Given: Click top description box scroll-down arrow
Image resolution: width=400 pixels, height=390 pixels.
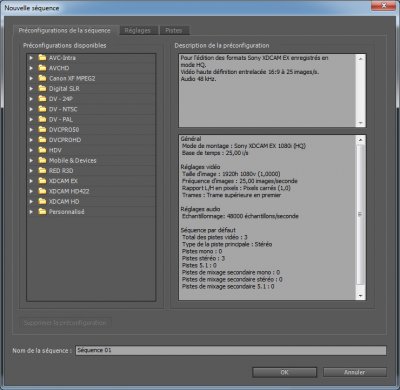Looking at the screenshot, I should tap(360, 123).
